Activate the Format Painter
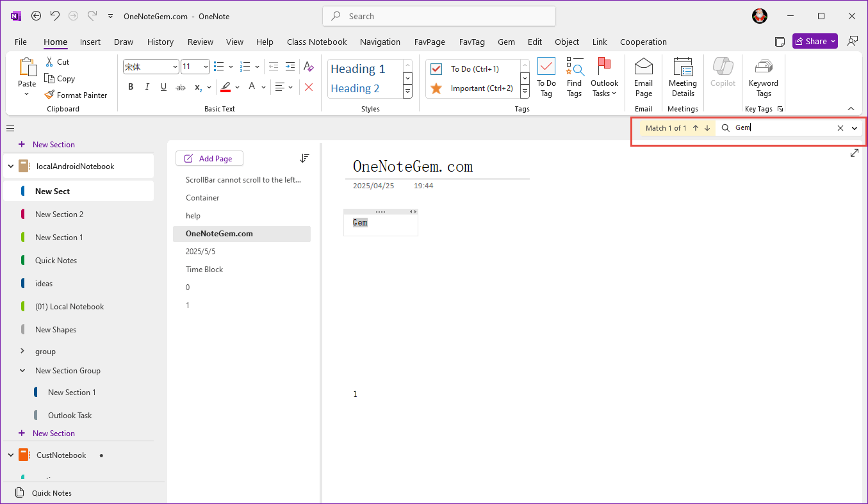This screenshot has width=868, height=504. pos(76,95)
